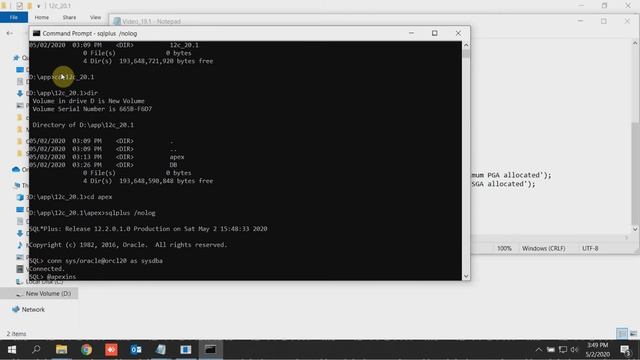Open the blue window app in taskbar

[186, 350]
